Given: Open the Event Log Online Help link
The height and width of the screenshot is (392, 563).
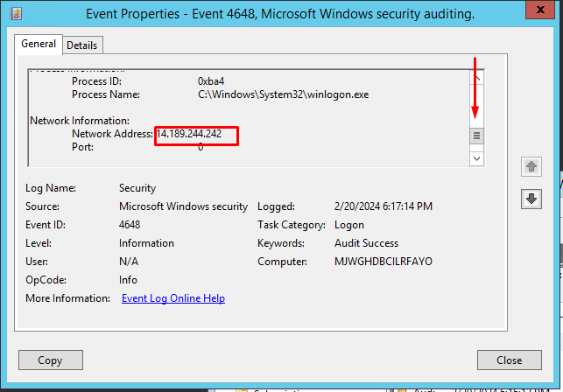Looking at the screenshot, I should click(x=172, y=298).
